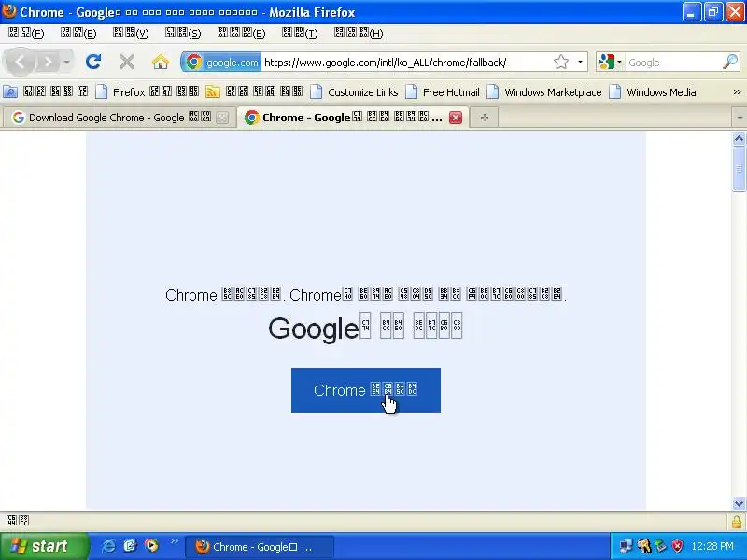747x560 pixels.
Task: Open the Customize Links bookmark
Action: click(x=354, y=91)
